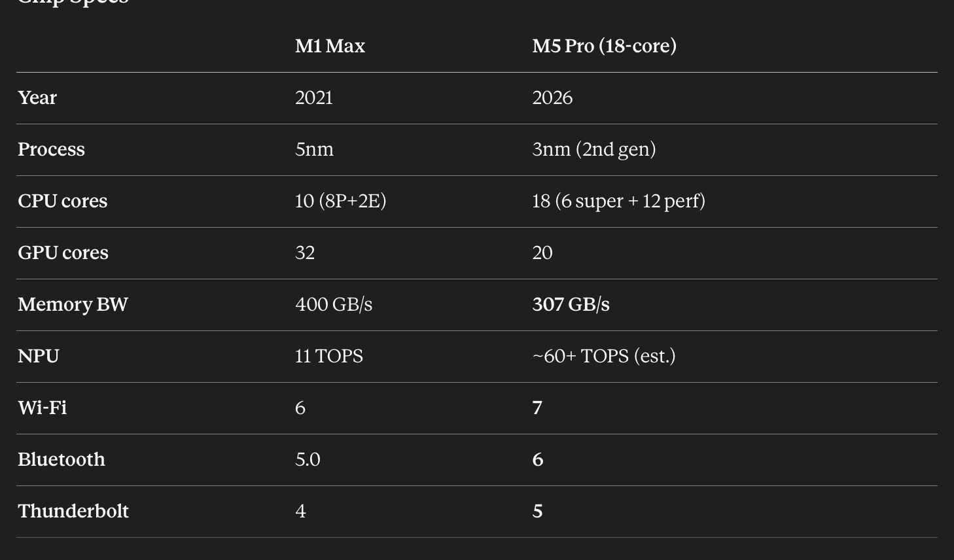This screenshot has width=954, height=560.
Task: Select the Year row label
Action: click(x=37, y=97)
